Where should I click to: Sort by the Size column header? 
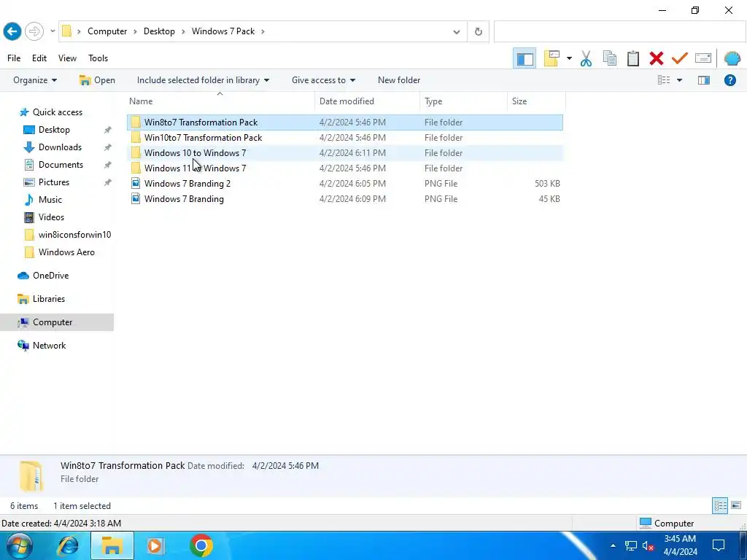tap(536, 101)
